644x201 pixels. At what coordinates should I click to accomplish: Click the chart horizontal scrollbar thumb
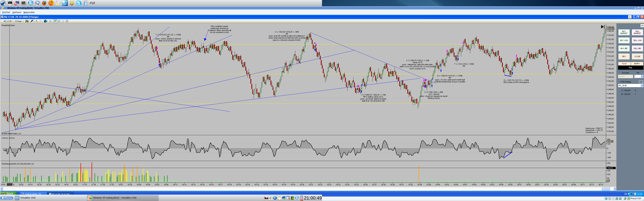pyautogui.click(x=605, y=189)
